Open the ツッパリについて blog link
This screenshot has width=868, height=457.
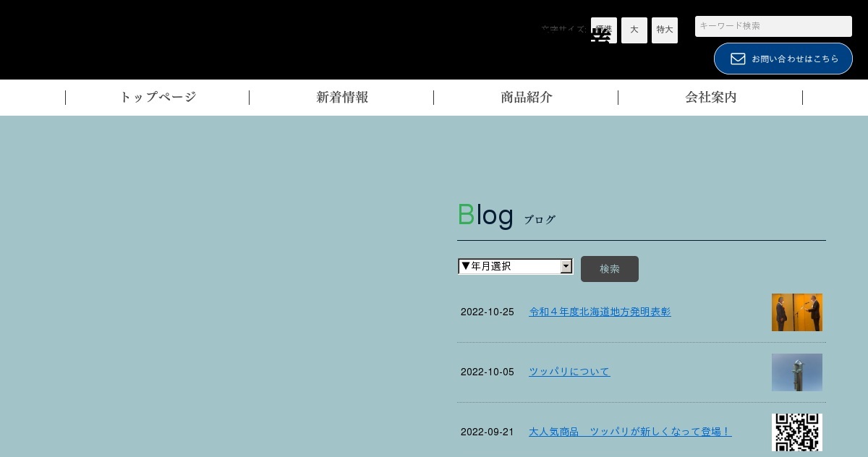coord(569,372)
